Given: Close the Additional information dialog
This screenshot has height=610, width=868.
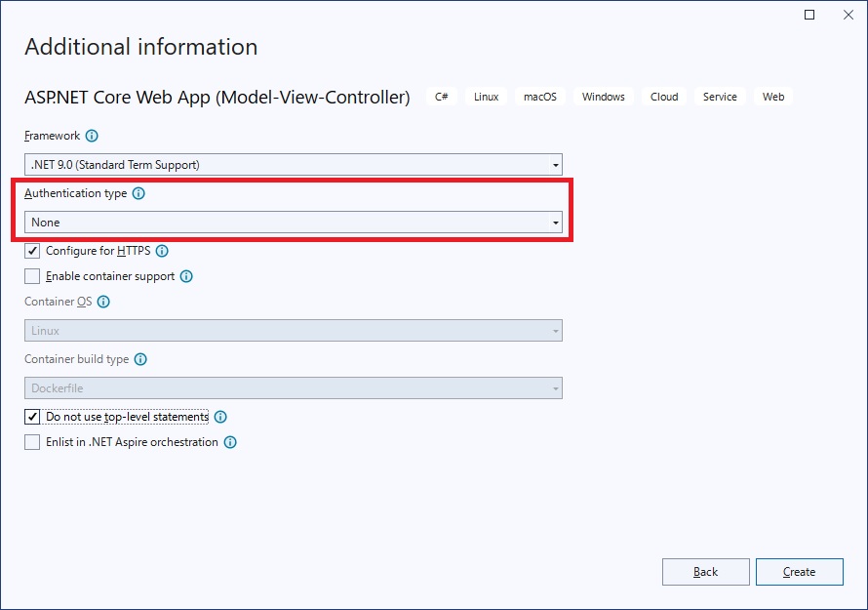Looking at the screenshot, I should 848,15.
